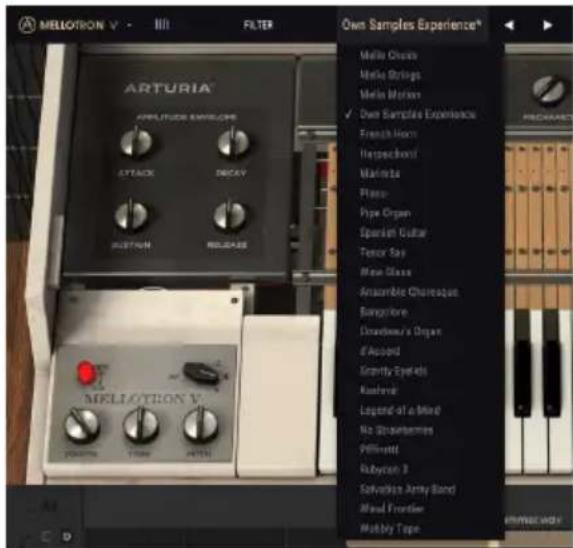Open the Arturia Mellotron V main menu
Viewport: 573px width, 548px height.
pyautogui.click(x=75, y=25)
